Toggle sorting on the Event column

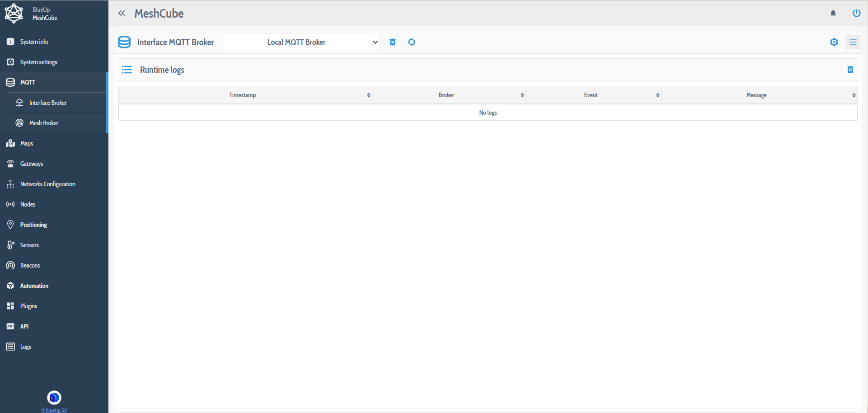[x=658, y=95]
